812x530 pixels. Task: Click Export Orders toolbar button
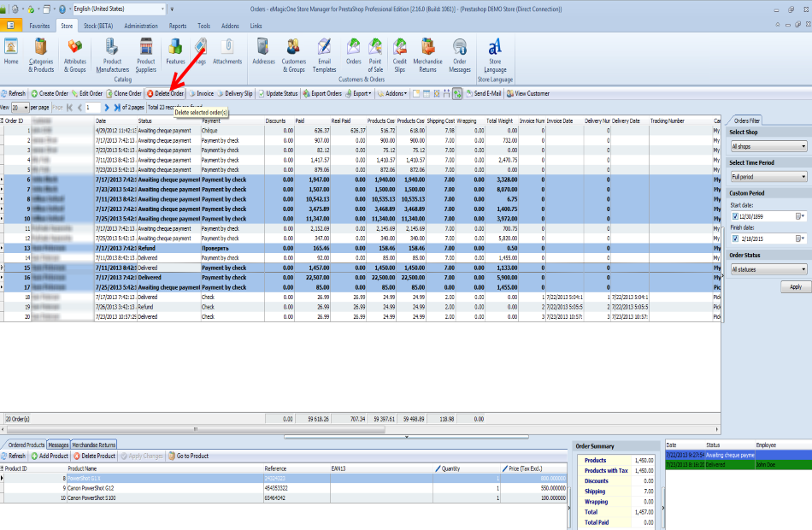pyautogui.click(x=322, y=94)
